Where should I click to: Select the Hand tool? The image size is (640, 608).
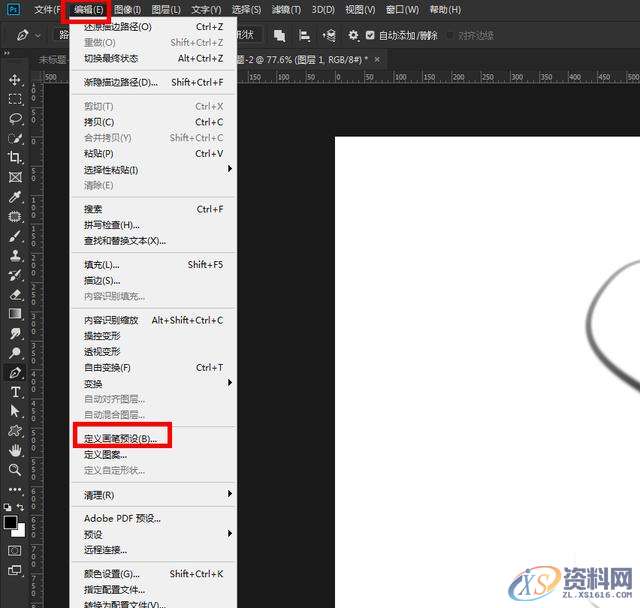15,450
